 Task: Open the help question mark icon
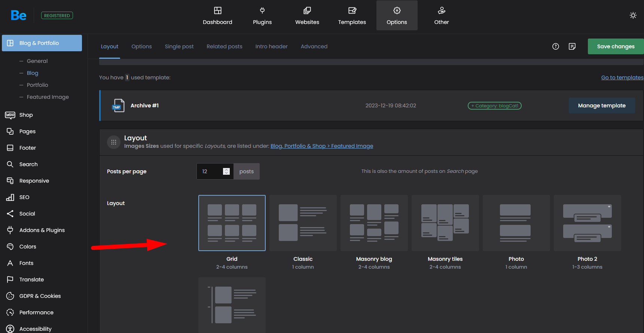(556, 46)
